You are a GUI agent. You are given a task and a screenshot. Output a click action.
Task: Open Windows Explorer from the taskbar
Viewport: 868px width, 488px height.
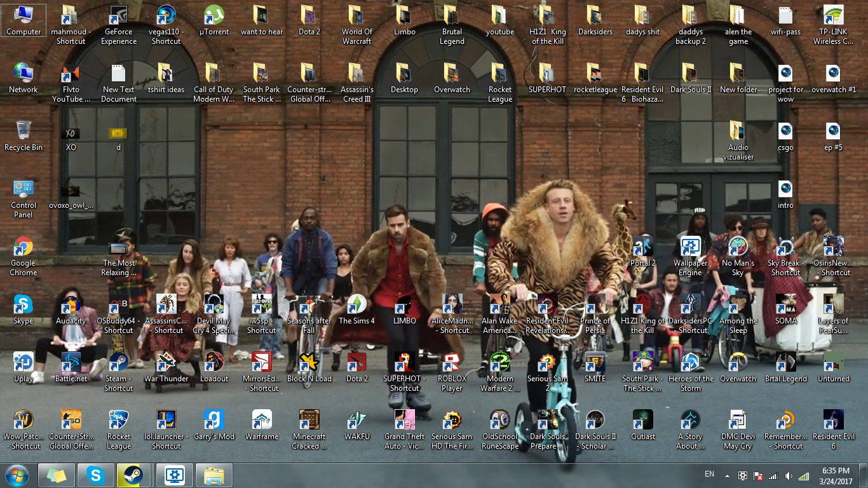214,475
